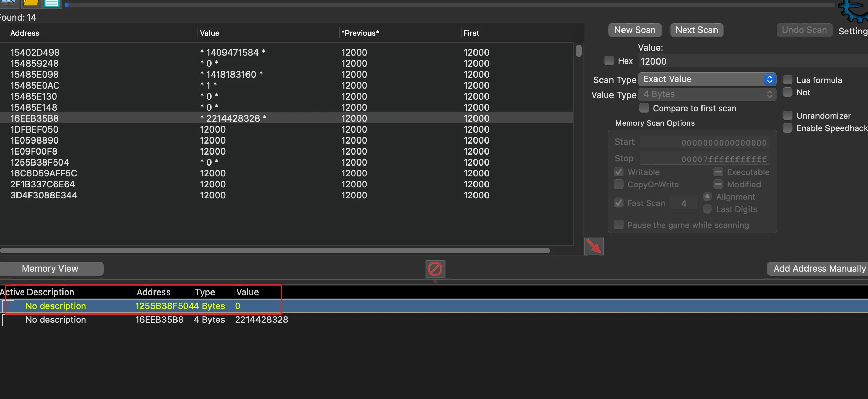Sort results by Address column header
Image resolution: width=868 pixels, height=399 pixels.
[x=25, y=33]
